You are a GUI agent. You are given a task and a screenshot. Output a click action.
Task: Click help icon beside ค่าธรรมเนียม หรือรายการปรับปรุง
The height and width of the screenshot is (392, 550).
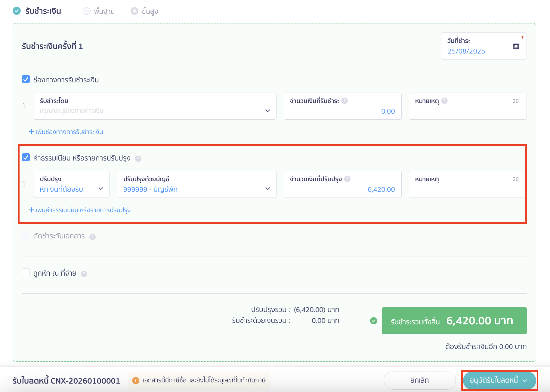[138, 159]
